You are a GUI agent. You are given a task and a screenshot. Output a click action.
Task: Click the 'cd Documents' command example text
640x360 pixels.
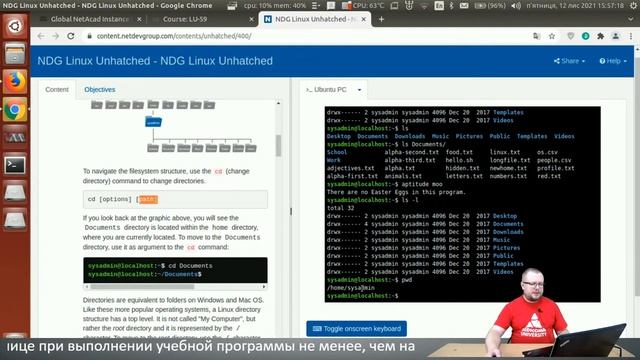click(190, 266)
